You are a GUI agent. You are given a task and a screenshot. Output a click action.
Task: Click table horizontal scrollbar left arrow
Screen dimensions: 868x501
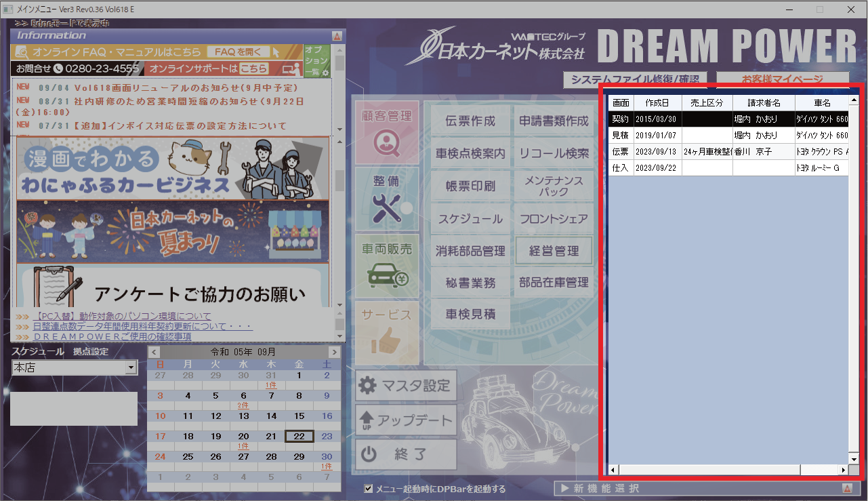point(614,470)
